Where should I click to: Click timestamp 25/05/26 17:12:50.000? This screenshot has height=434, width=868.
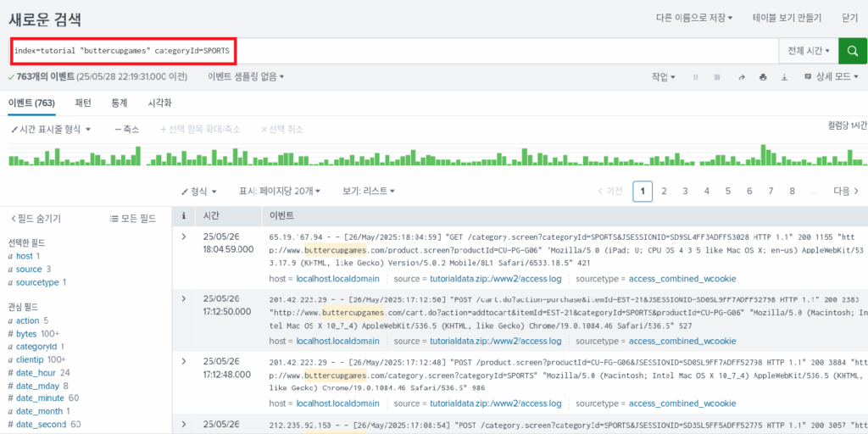[227, 305]
